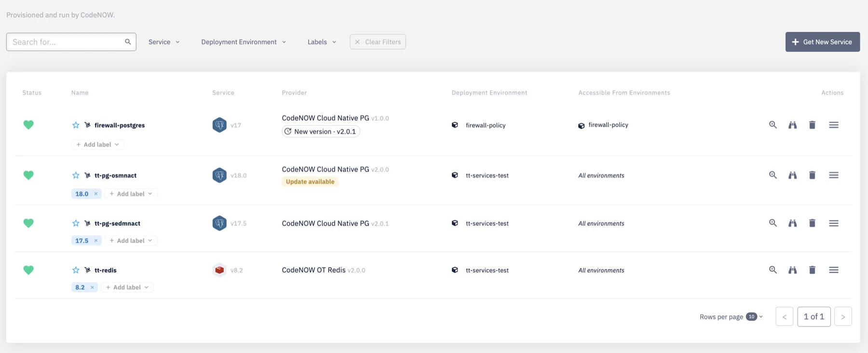
Task: Click binoculars icon for tt-pg-sedmnact
Action: click(x=792, y=223)
